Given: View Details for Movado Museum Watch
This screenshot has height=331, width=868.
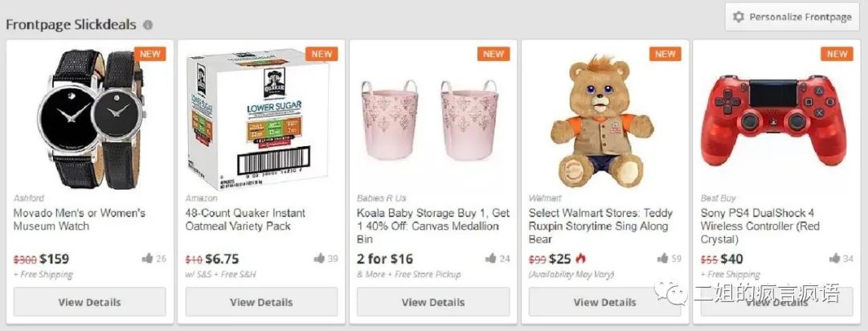Looking at the screenshot, I should 89,302.
